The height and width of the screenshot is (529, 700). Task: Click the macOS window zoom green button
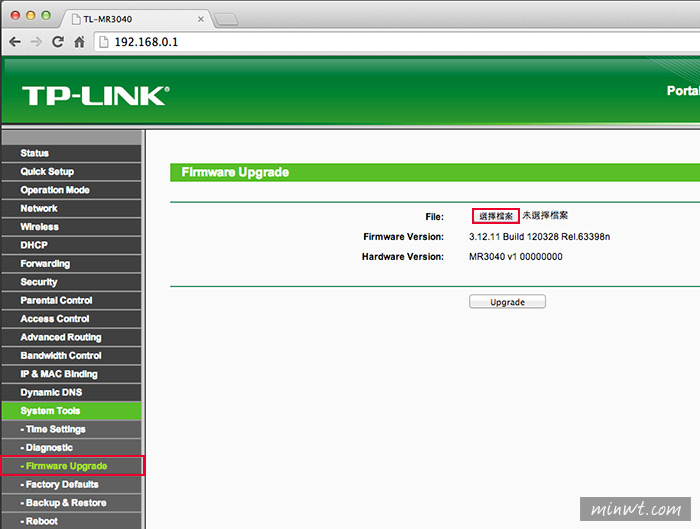[46, 16]
